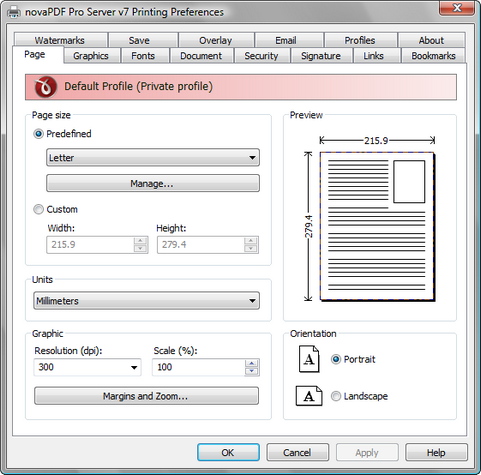Open the Resolution 300 dpi dropdown
Viewport: 481px width, 475px height.
87,367
